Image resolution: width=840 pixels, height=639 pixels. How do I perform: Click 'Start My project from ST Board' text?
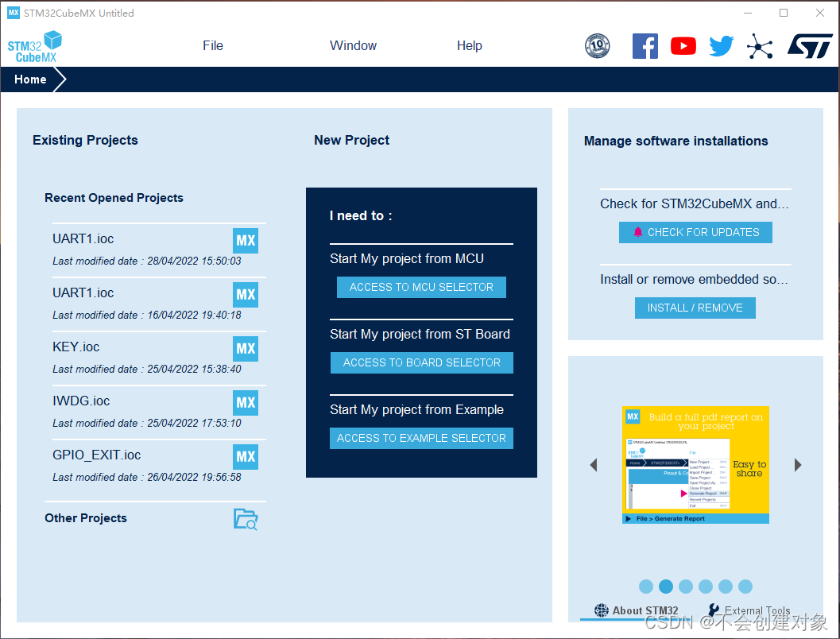point(420,335)
